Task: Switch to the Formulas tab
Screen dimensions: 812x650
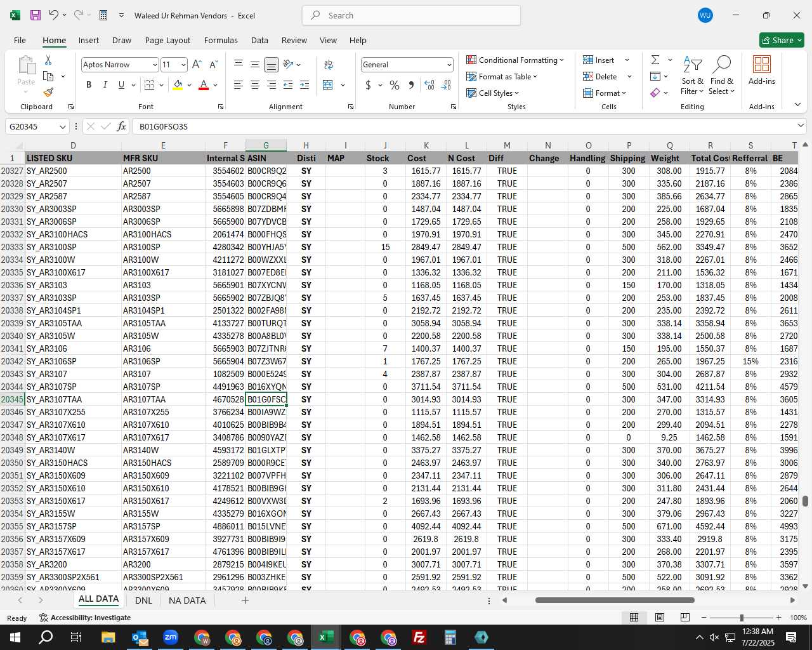Action: pos(221,40)
